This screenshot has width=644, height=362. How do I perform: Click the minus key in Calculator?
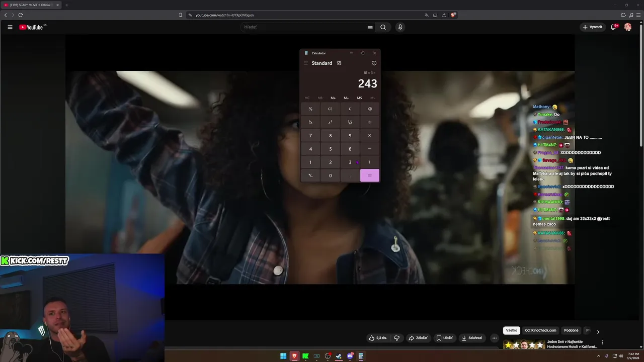[370, 149]
